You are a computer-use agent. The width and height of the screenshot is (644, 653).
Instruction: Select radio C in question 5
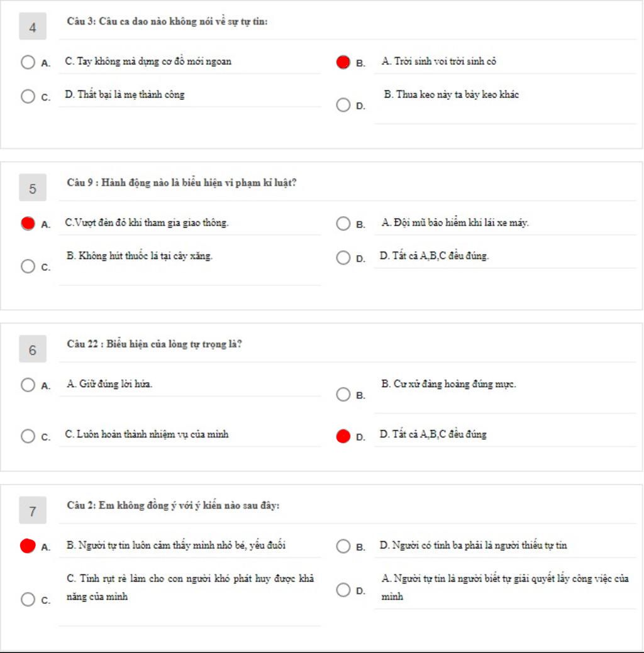[x=28, y=266]
